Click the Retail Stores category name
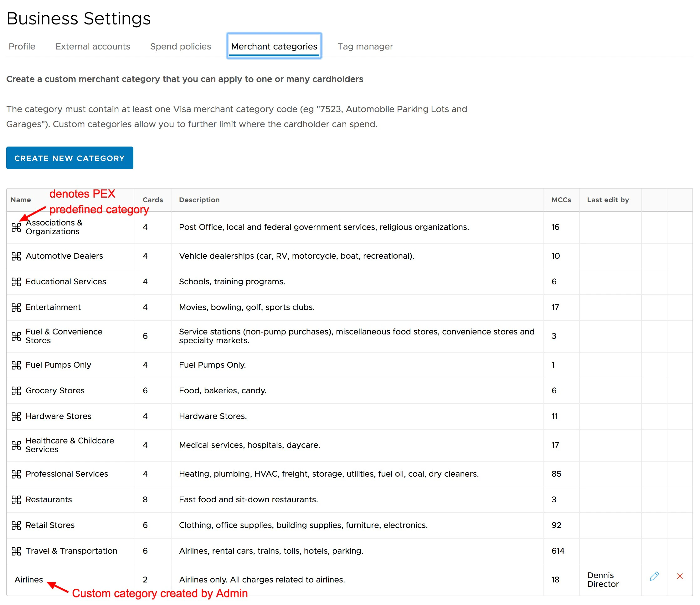Screen dimensions: 700x605 click(50, 525)
